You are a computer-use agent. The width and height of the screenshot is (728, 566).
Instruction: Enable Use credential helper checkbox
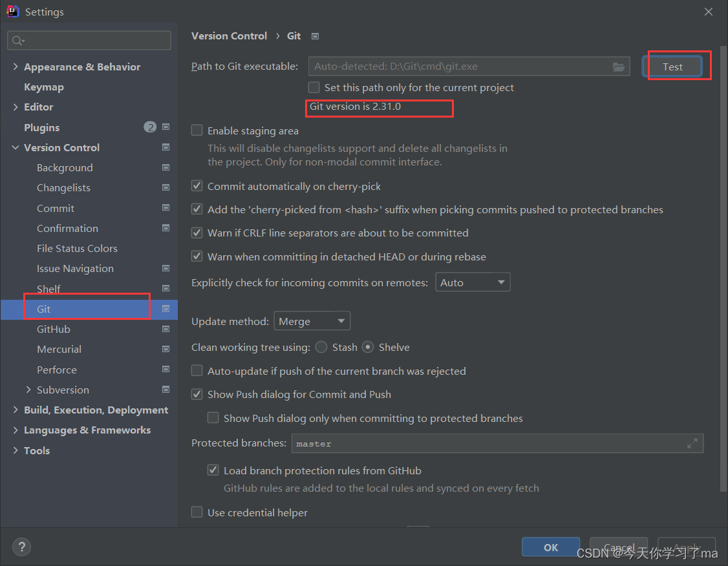pos(197,512)
